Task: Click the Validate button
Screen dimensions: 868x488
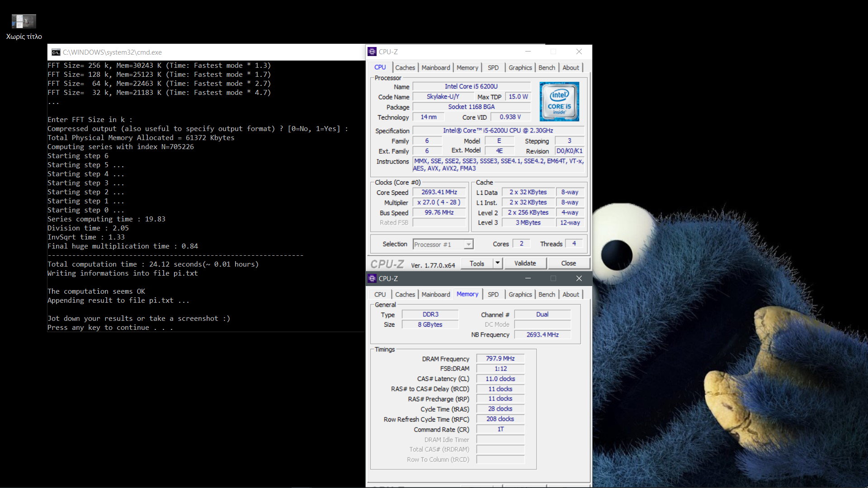Action: click(x=525, y=263)
